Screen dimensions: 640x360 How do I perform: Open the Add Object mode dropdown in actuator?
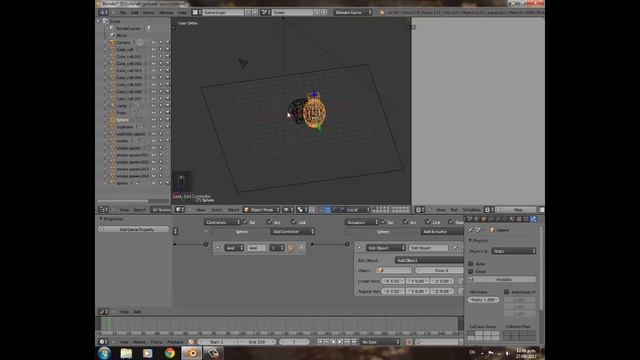click(429, 260)
